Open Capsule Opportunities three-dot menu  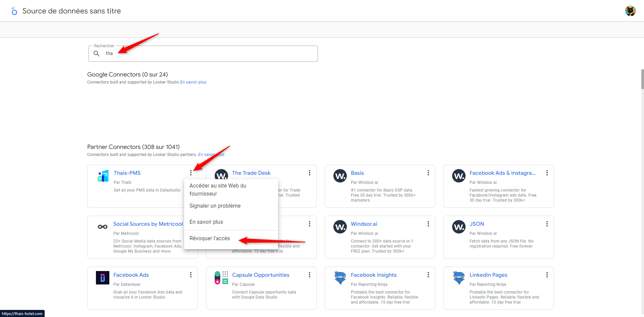pyautogui.click(x=310, y=275)
